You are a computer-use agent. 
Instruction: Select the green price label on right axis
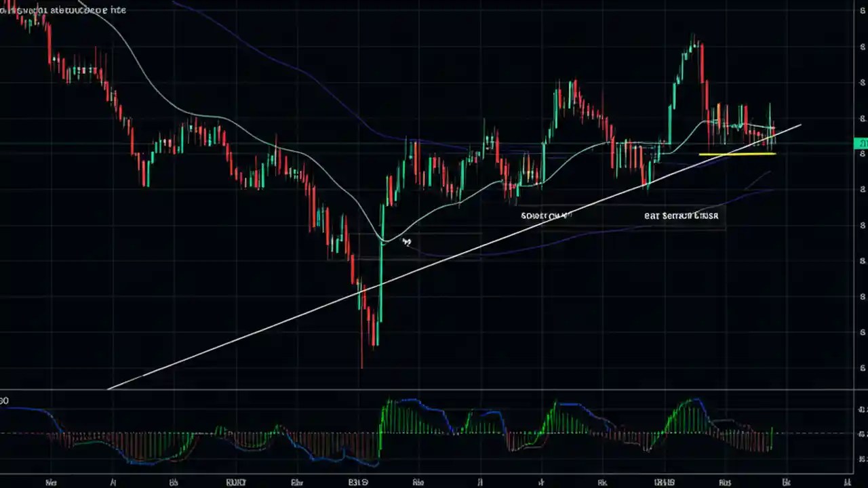(x=860, y=144)
